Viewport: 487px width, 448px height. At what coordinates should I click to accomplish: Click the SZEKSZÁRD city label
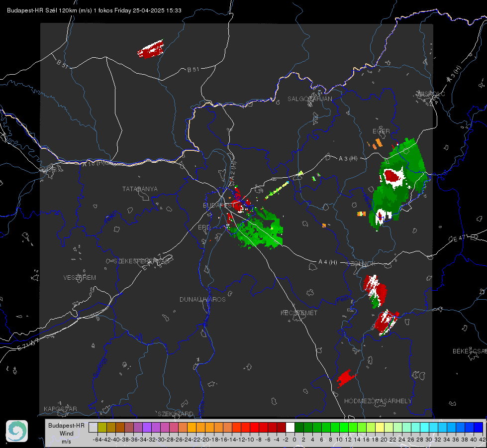pyautogui.click(x=176, y=414)
